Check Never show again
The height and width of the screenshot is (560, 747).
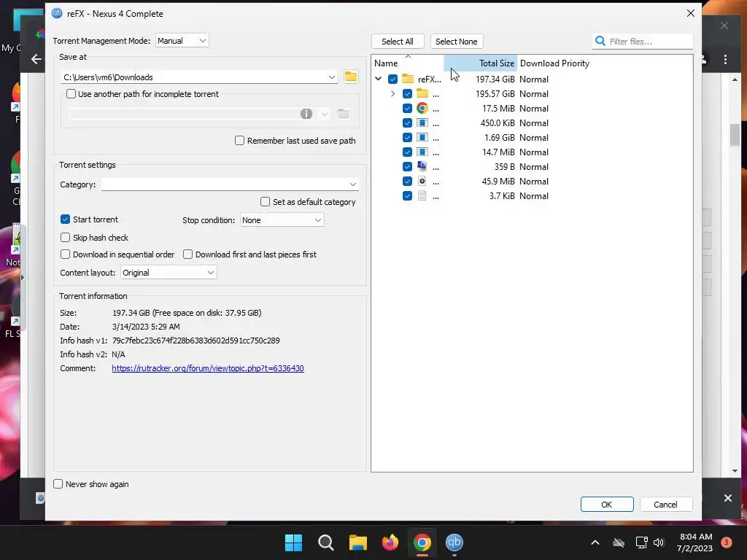(58, 484)
